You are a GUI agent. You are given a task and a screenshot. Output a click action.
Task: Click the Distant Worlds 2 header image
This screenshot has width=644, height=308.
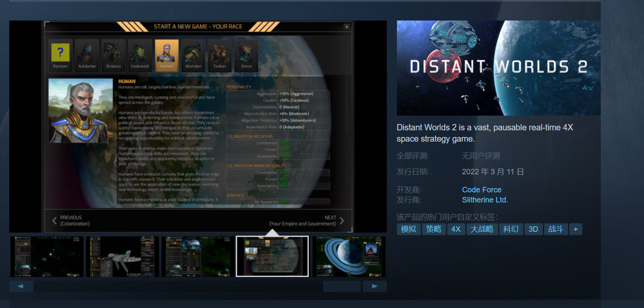(498, 68)
